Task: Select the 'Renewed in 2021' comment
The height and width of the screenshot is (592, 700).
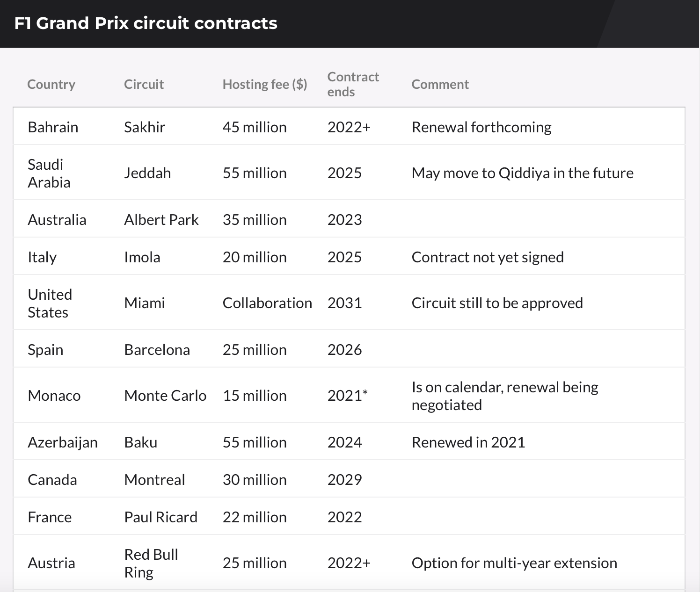Action: [468, 442]
